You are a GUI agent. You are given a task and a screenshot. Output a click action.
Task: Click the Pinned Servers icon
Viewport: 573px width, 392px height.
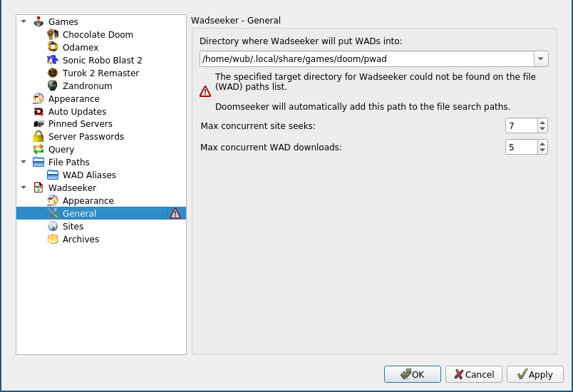(x=38, y=124)
